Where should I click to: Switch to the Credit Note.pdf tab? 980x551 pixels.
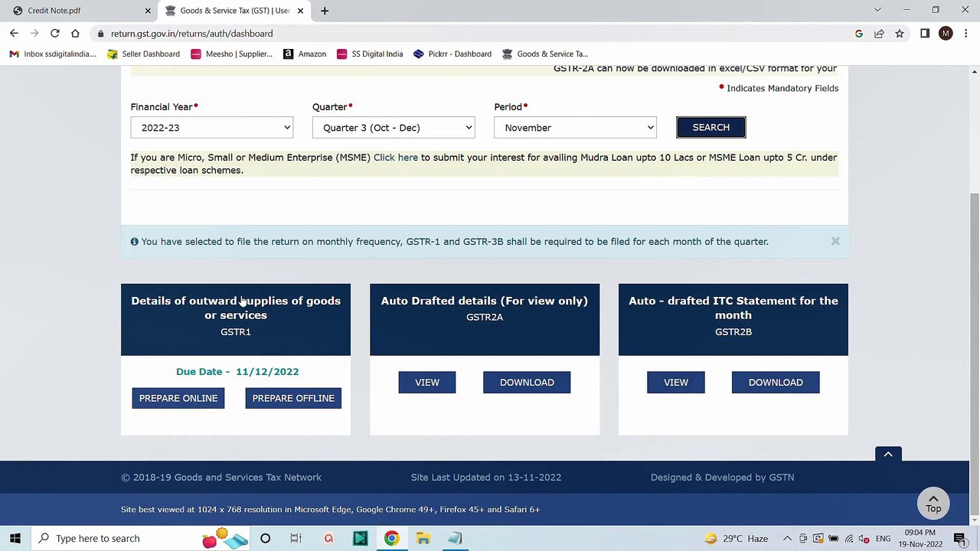(x=79, y=11)
